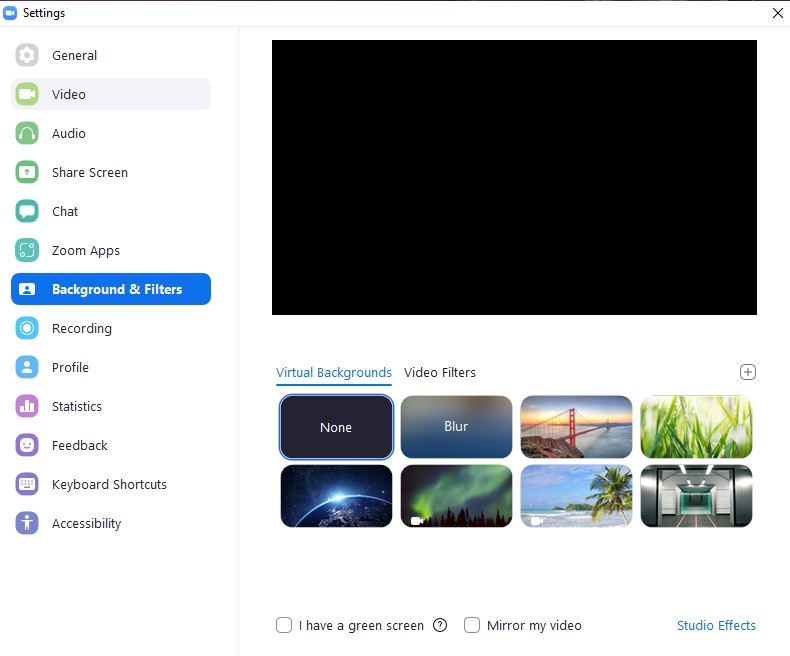The image size is (790, 656).
Task: Select the Virtual Backgrounds tab
Action: [334, 373]
